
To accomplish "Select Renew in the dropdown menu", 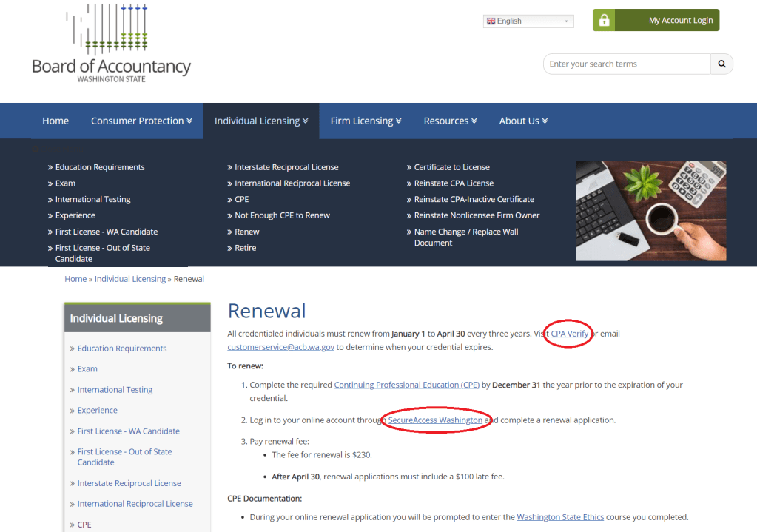I will click(x=246, y=232).
